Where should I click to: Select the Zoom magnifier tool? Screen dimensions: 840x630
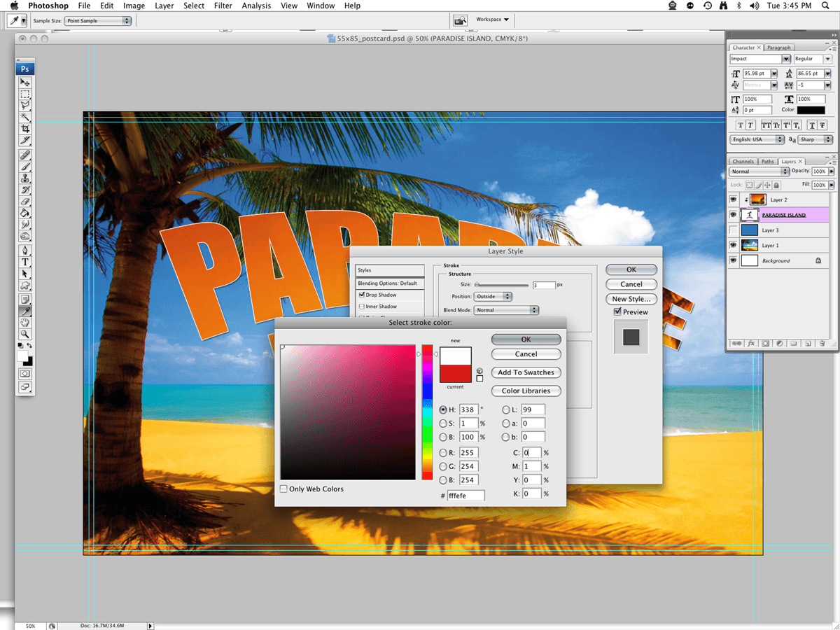coord(25,335)
